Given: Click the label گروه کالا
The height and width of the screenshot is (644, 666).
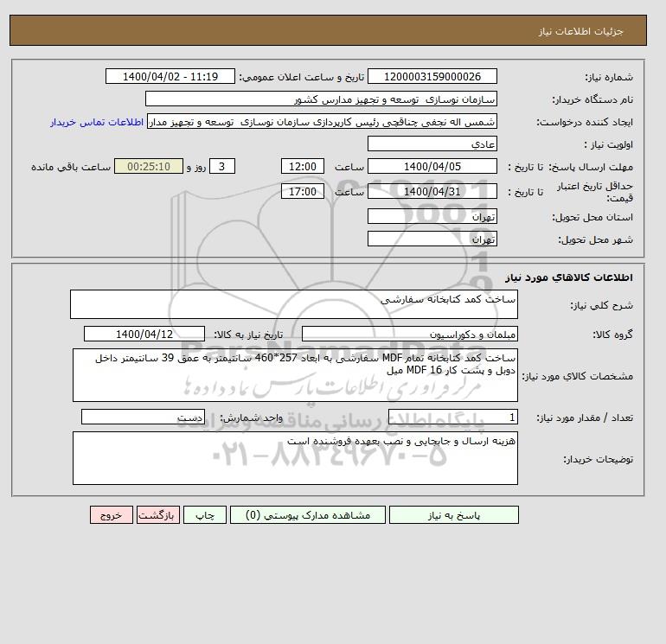Looking at the screenshot, I should (x=613, y=335).
